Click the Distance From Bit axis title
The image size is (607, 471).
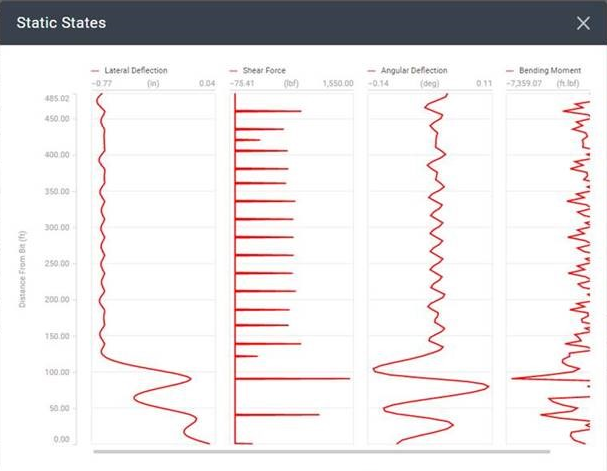tap(22, 268)
